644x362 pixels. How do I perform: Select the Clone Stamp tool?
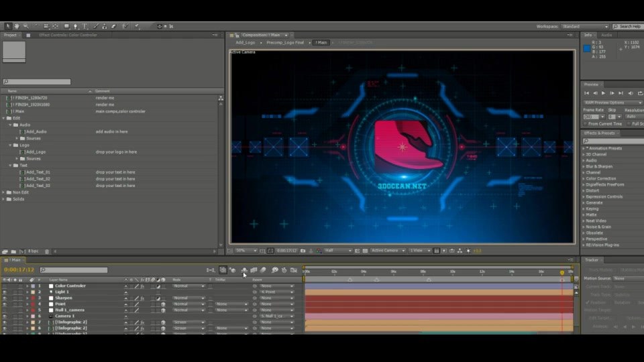point(105,26)
